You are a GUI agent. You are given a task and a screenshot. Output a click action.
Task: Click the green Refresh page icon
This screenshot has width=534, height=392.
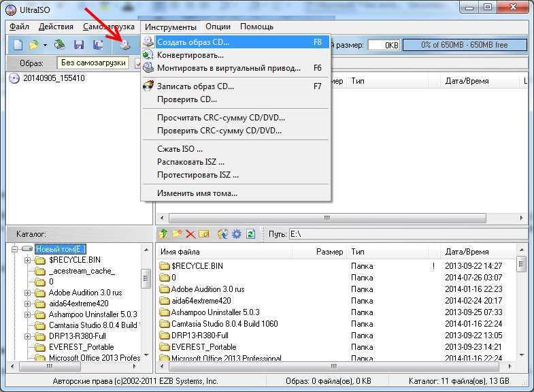click(250, 234)
